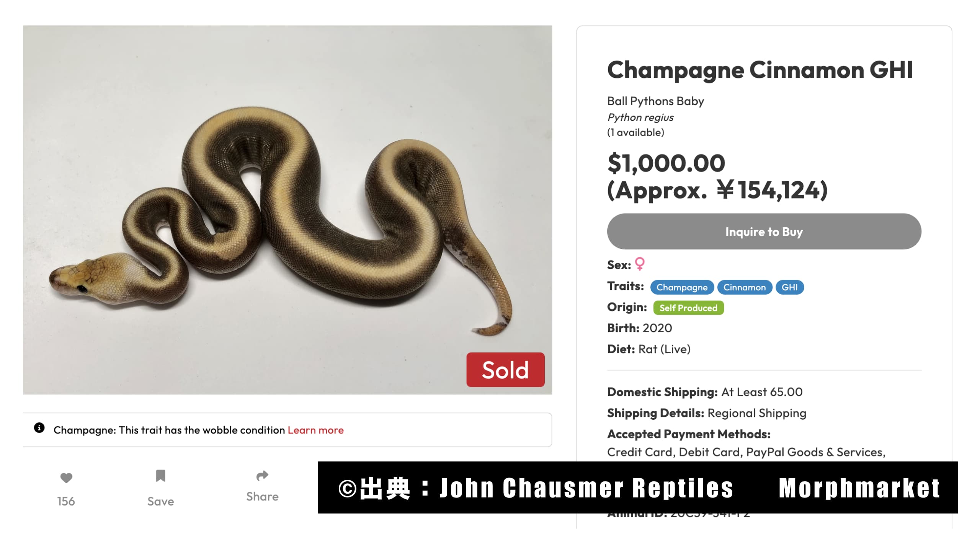980x551 pixels.
Task: Open the Learn more wobble link
Action: (315, 430)
